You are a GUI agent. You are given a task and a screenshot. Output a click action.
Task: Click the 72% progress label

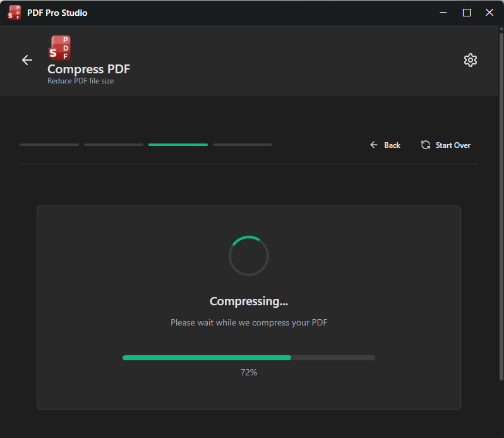(x=249, y=372)
